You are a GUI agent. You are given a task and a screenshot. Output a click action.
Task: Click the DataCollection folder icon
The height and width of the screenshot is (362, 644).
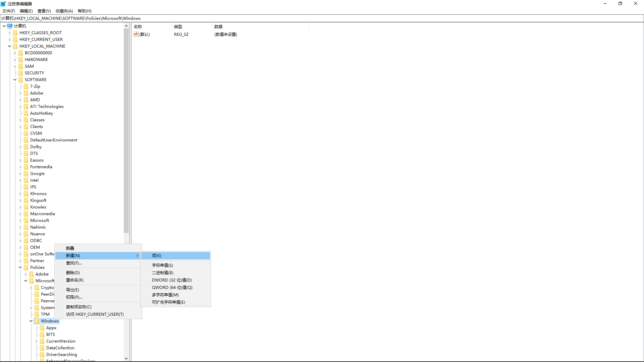(x=42, y=348)
